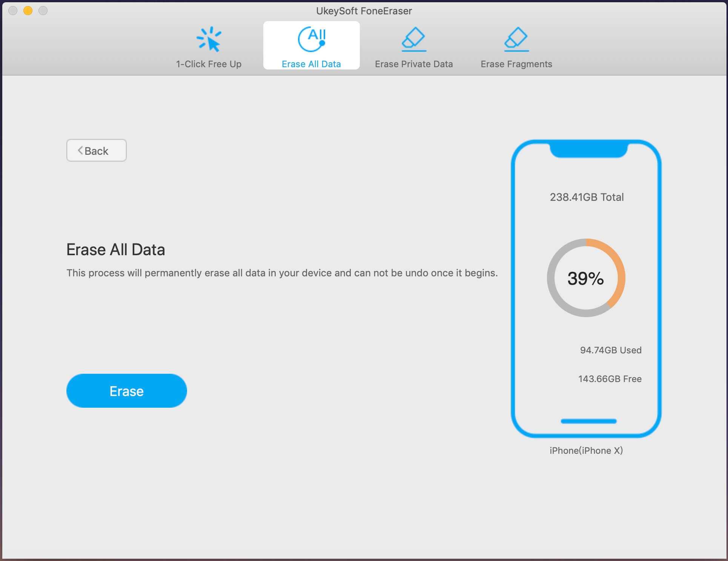728x561 pixels.
Task: Click the 238.41GB Total storage label
Action: [587, 197]
